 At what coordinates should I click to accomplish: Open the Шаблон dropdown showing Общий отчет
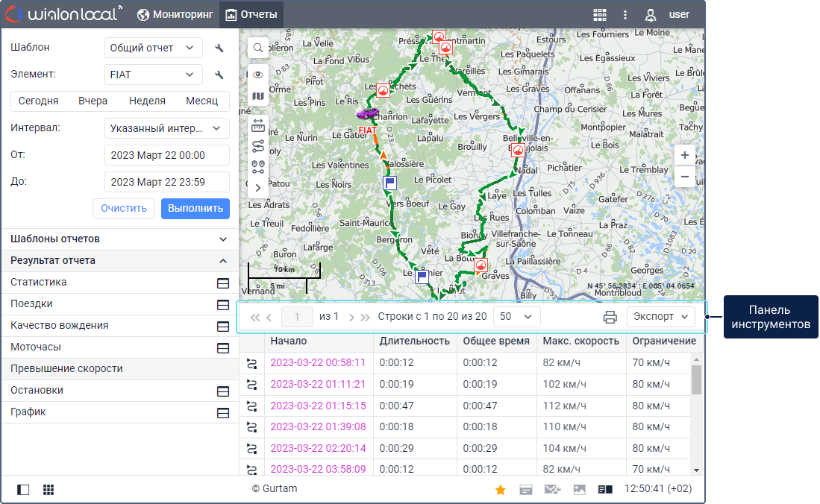click(x=153, y=48)
